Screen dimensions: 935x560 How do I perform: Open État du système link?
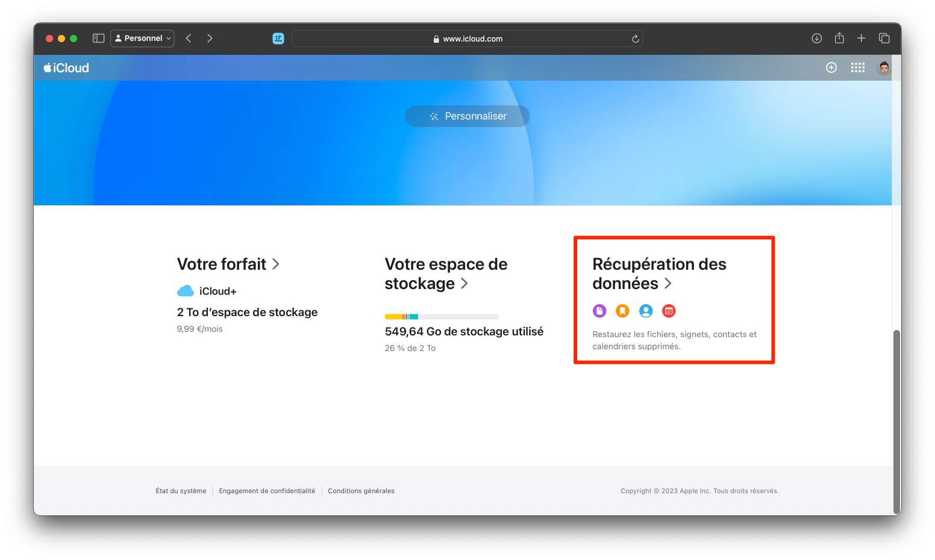tap(181, 491)
